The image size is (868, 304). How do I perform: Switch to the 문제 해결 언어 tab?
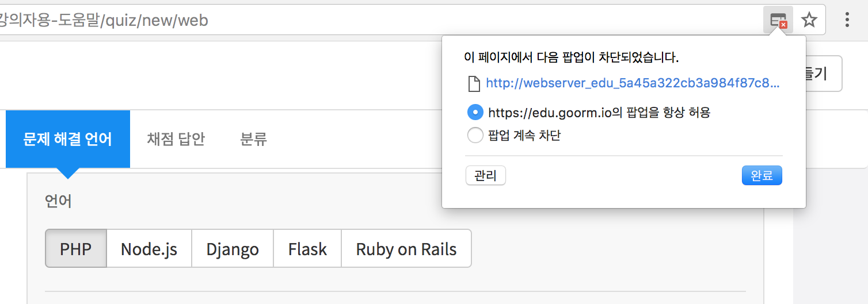(68, 139)
